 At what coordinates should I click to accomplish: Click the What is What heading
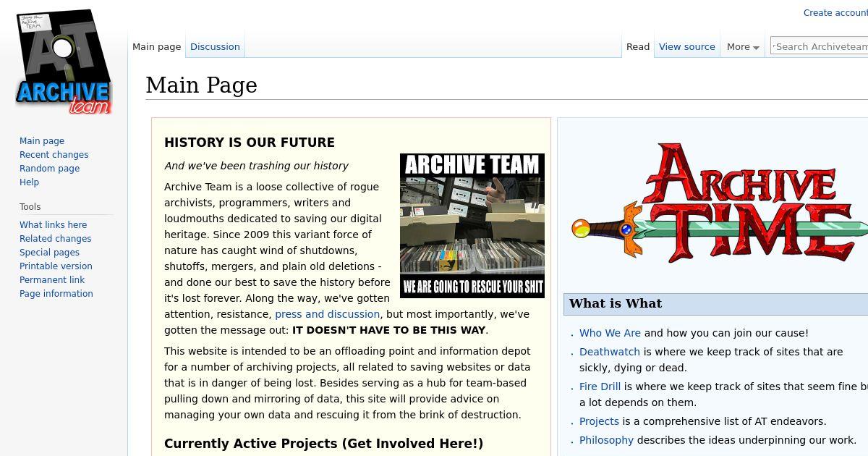pos(616,304)
